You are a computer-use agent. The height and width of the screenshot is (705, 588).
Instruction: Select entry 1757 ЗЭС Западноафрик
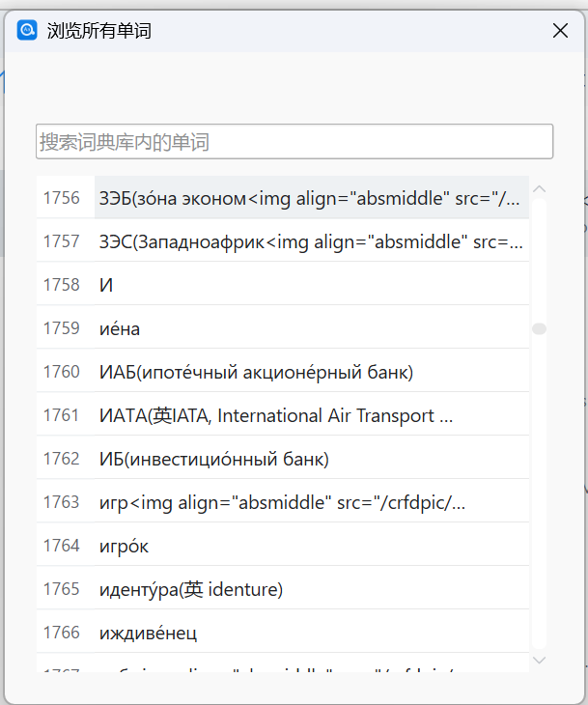[x=312, y=241]
